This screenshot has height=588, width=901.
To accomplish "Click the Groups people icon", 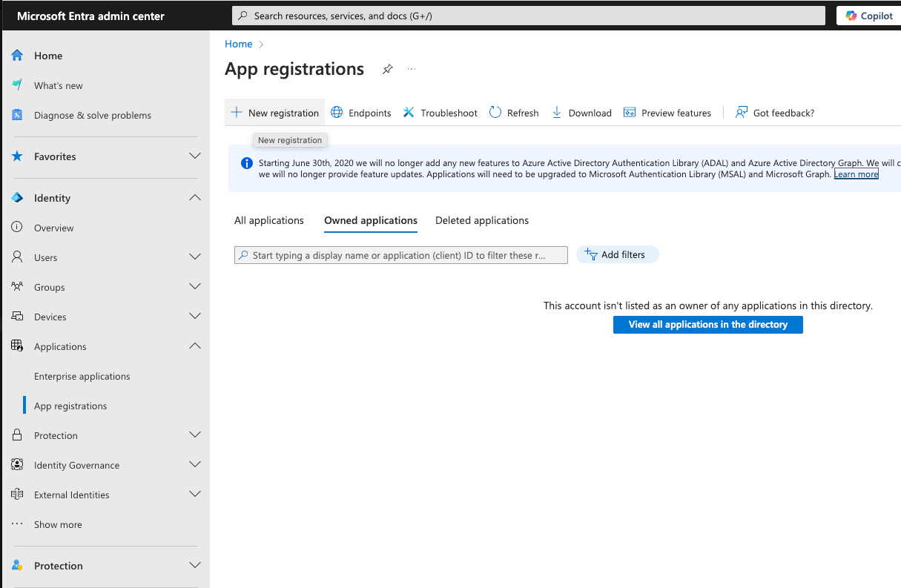I will [17, 287].
